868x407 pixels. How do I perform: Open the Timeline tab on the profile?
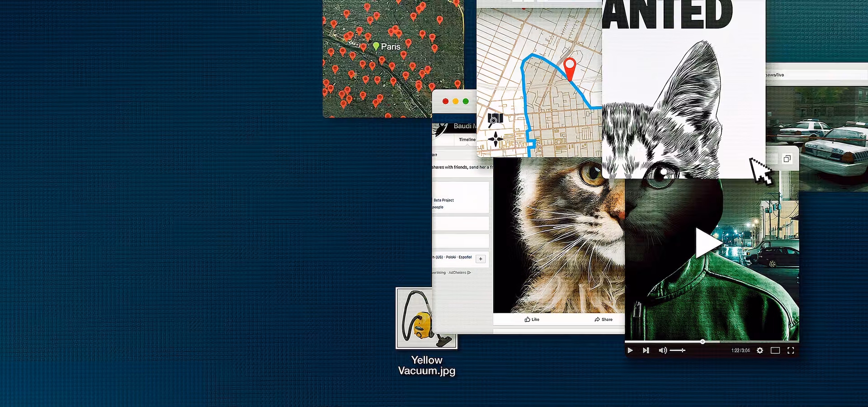click(467, 140)
